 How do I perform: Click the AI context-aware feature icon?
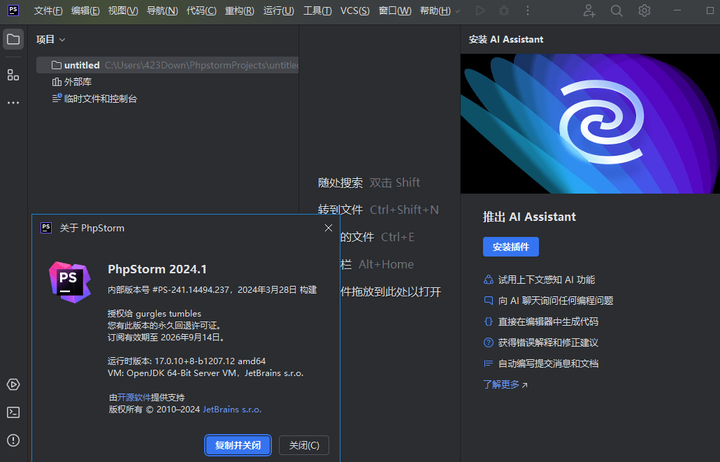(488, 279)
